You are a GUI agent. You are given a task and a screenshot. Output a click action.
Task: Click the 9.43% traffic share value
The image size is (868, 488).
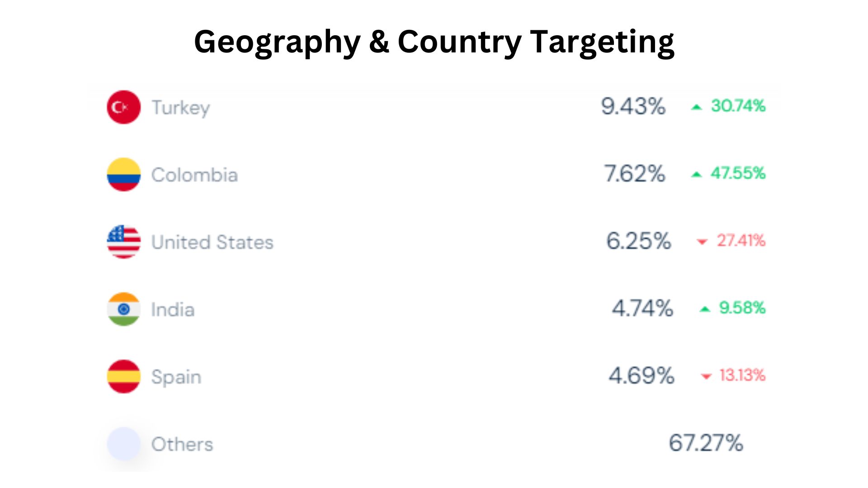633,107
